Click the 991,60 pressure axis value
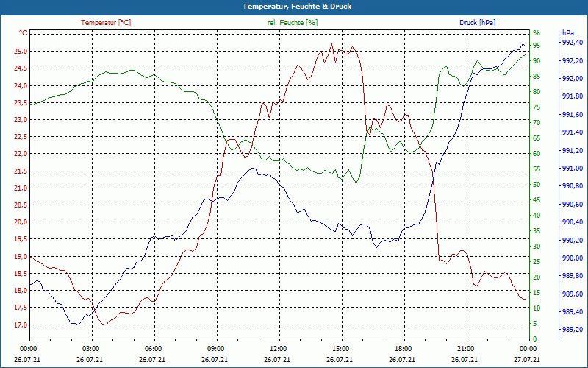This screenshot has height=368, width=588. point(573,115)
